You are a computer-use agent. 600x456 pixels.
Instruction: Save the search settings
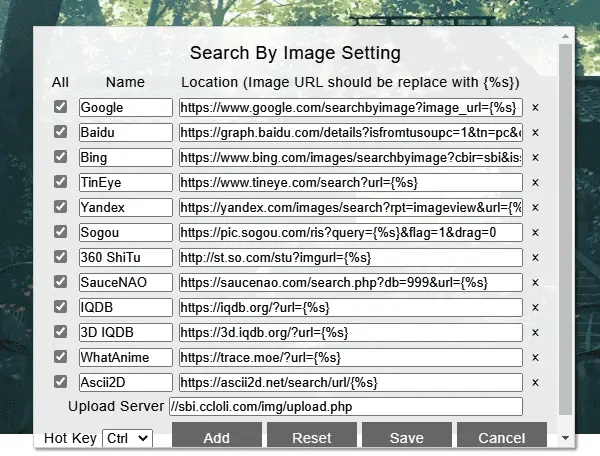[407, 435]
